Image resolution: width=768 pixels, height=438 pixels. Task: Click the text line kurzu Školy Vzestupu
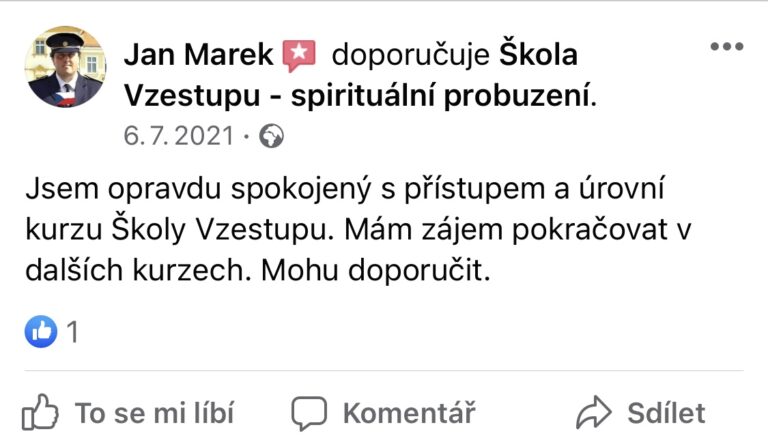(179, 230)
